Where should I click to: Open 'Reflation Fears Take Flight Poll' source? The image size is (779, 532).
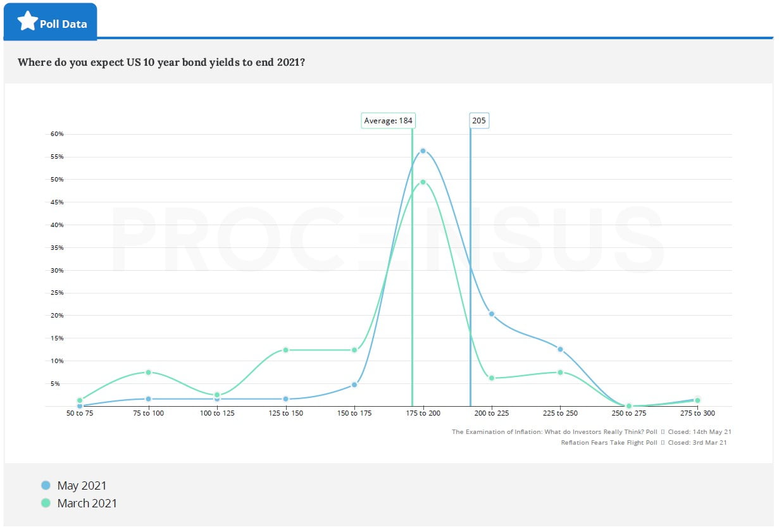pos(609,443)
